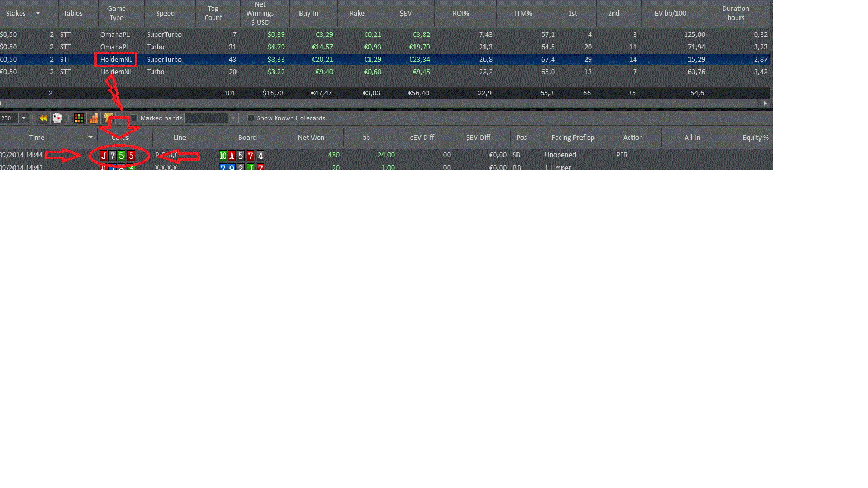Image resolution: width=868 pixels, height=488 pixels.
Task: Sort hands by $EV Diff column header
Action: click(x=478, y=137)
